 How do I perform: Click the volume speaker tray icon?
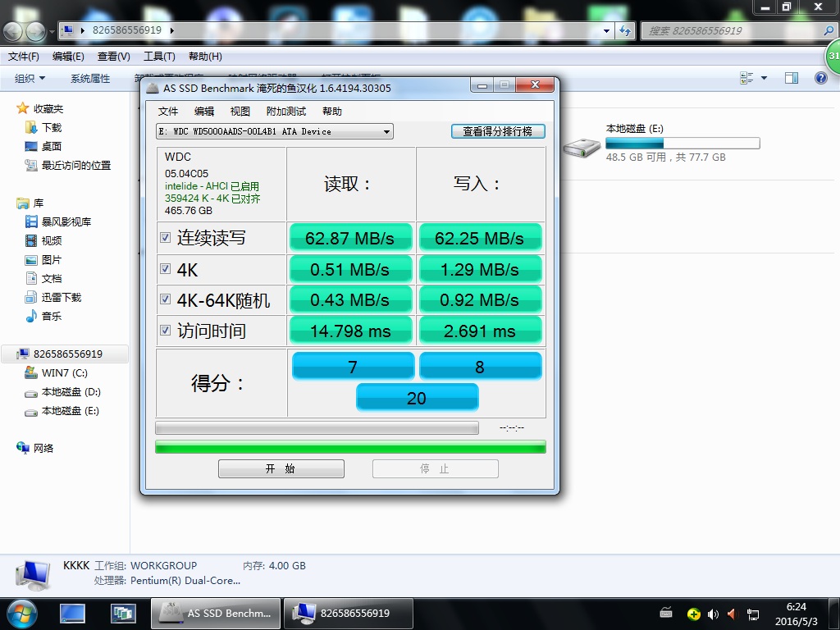712,614
